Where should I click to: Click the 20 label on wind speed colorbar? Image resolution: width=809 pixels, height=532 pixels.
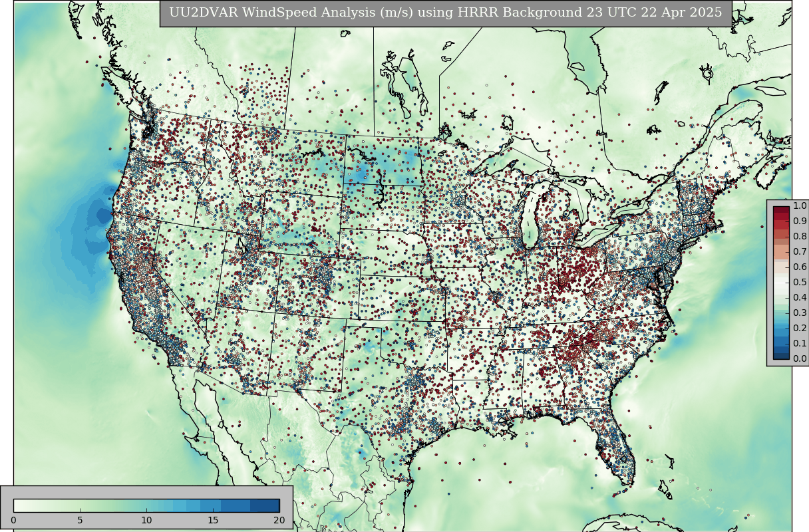[x=279, y=520]
